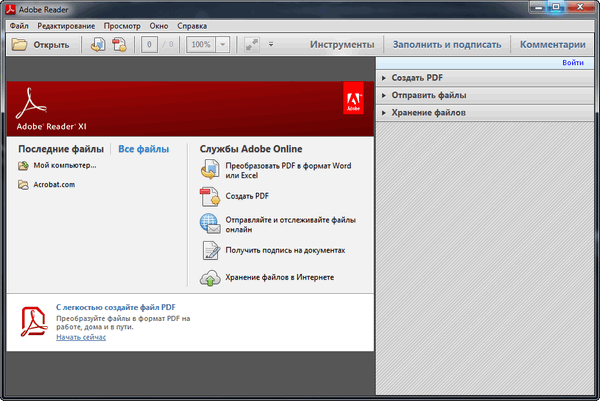Click the Open folder icon in toolbar
The height and width of the screenshot is (401, 600).
pos(19,45)
